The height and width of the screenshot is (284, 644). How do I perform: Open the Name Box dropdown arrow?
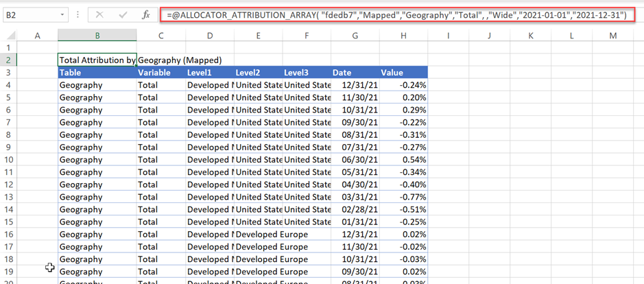[x=62, y=14]
